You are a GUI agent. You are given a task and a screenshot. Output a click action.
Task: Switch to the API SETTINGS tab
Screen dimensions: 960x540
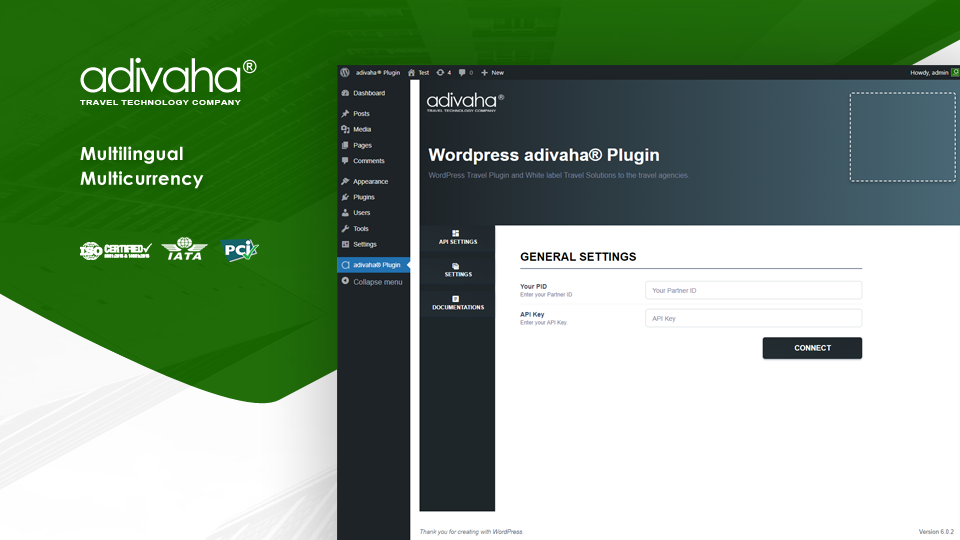[x=457, y=238]
